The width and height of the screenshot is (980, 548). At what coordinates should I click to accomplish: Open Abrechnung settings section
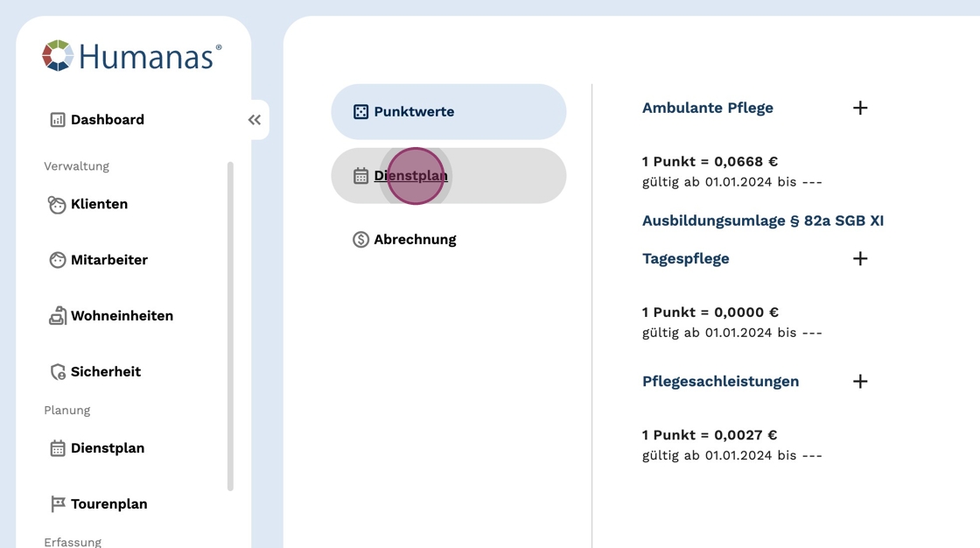pos(415,240)
